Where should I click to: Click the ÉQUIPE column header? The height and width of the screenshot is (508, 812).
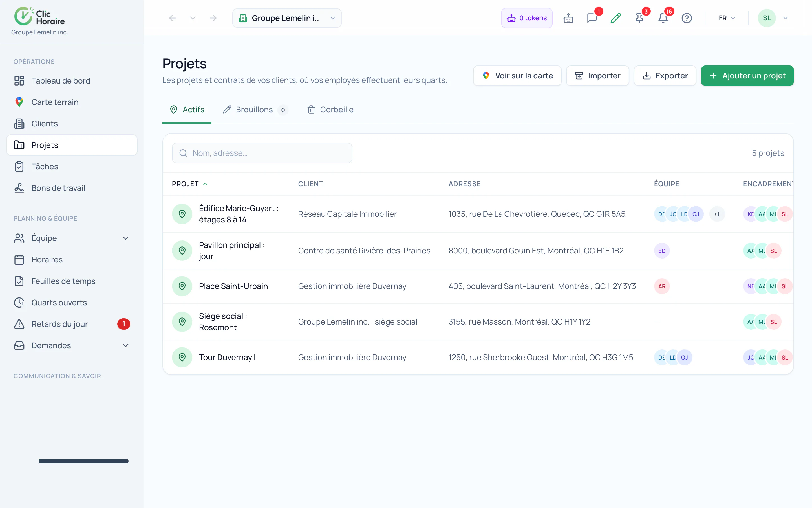pos(667,184)
